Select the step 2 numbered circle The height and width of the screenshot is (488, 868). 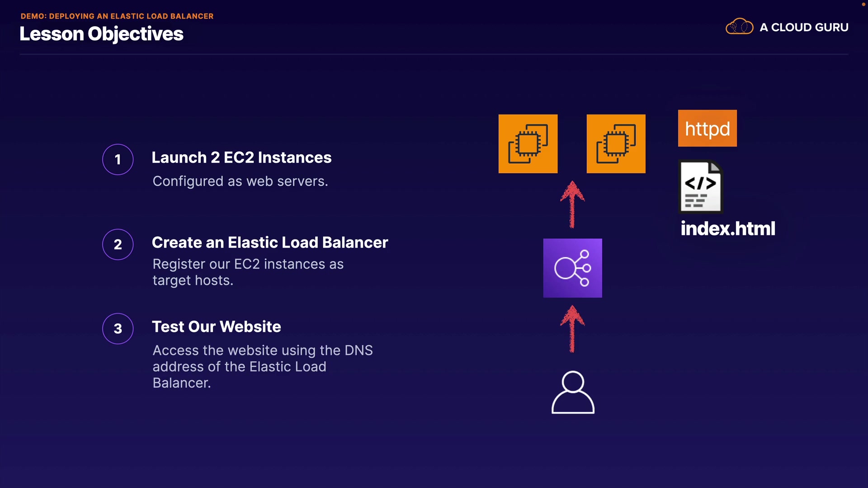coord(118,244)
